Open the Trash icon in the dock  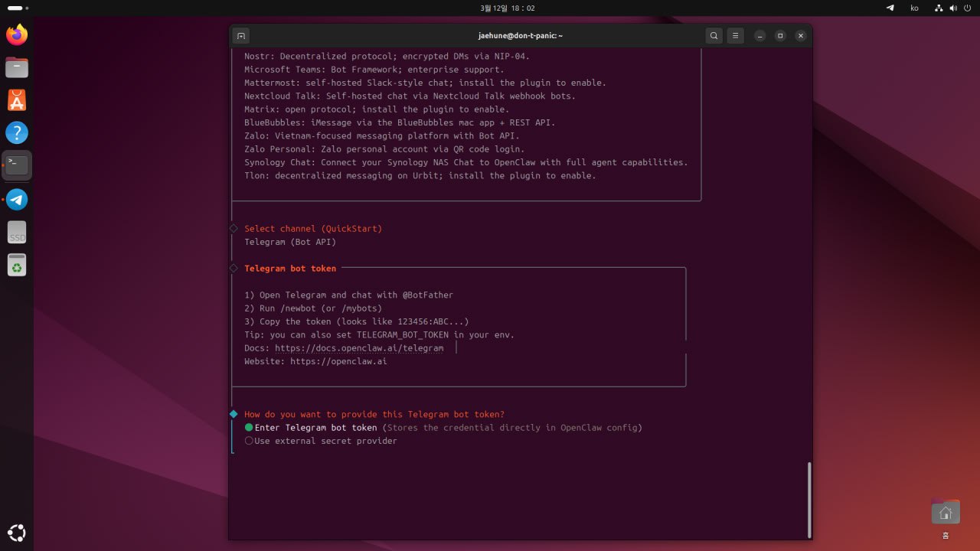(x=17, y=266)
